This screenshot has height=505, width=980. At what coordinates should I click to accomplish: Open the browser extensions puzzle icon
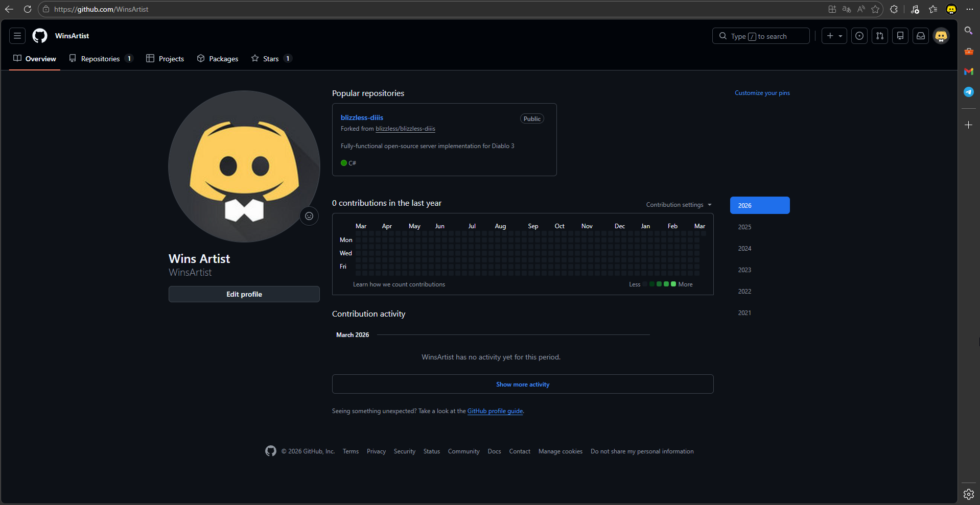894,9
